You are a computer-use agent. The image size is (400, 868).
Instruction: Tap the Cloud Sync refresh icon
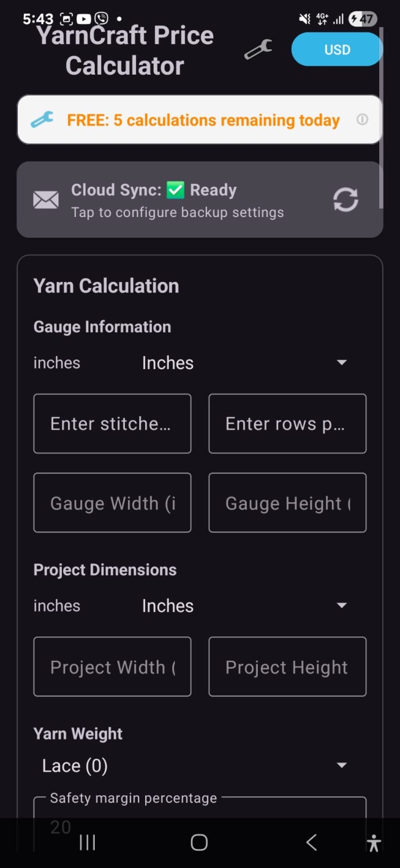pyautogui.click(x=346, y=200)
